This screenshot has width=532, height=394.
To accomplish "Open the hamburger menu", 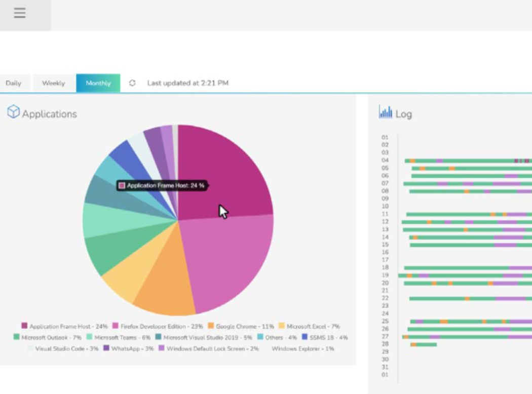I will click(20, 13).
